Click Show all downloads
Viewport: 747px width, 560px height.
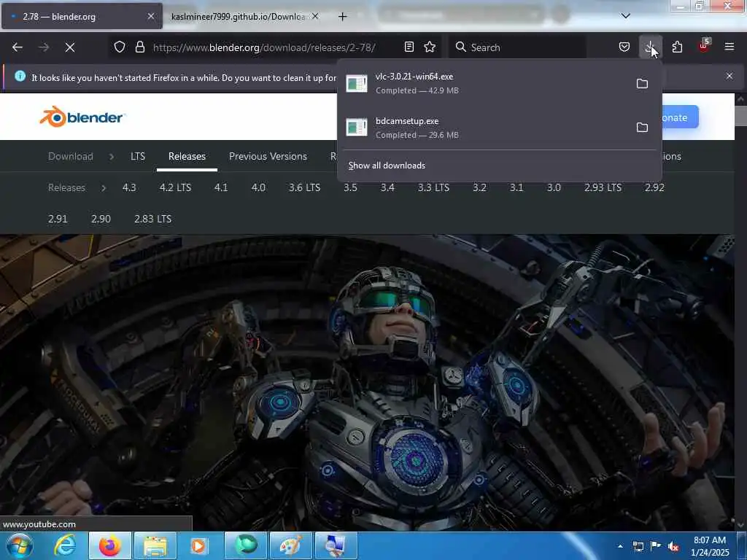387,166
